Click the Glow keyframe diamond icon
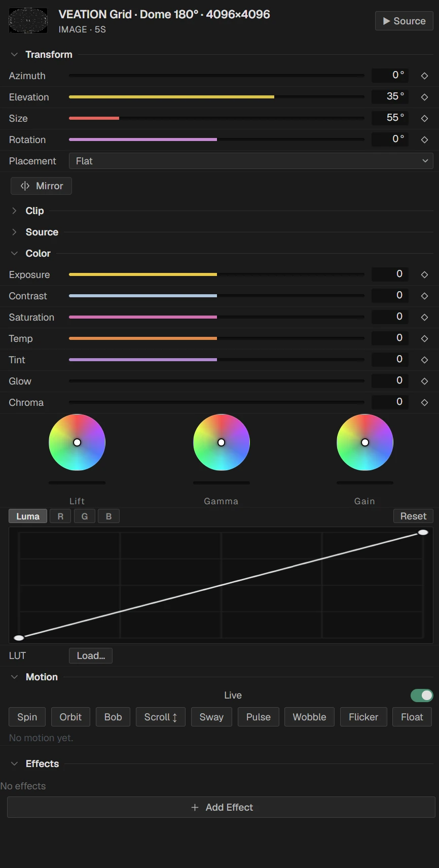439x868 pixels. pos(424,381)
